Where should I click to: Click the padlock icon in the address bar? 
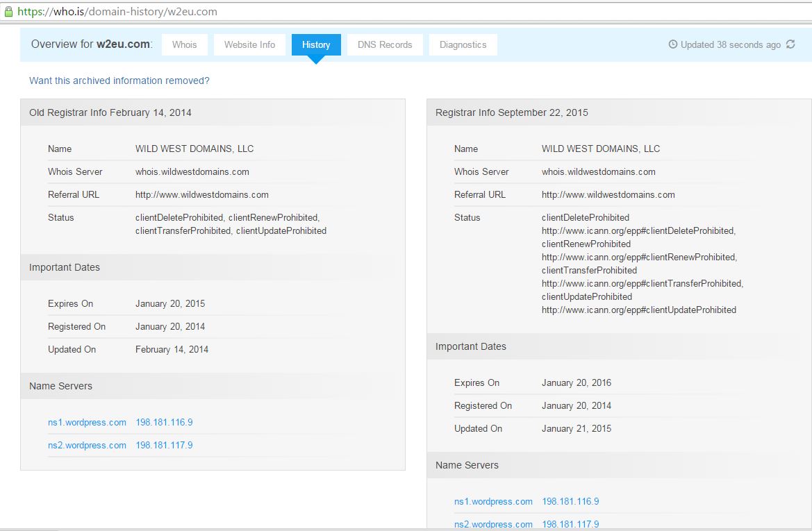click(x=8, y=11)
